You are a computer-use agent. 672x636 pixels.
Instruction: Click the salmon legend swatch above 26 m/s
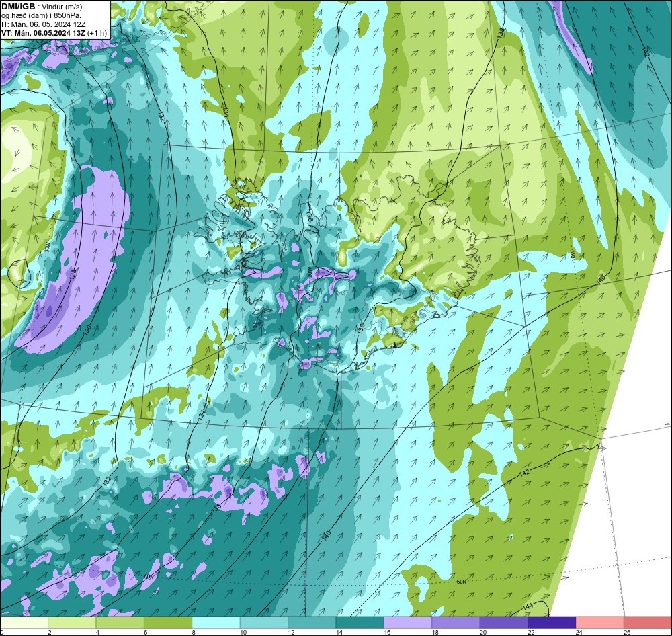tap(648, 623)
